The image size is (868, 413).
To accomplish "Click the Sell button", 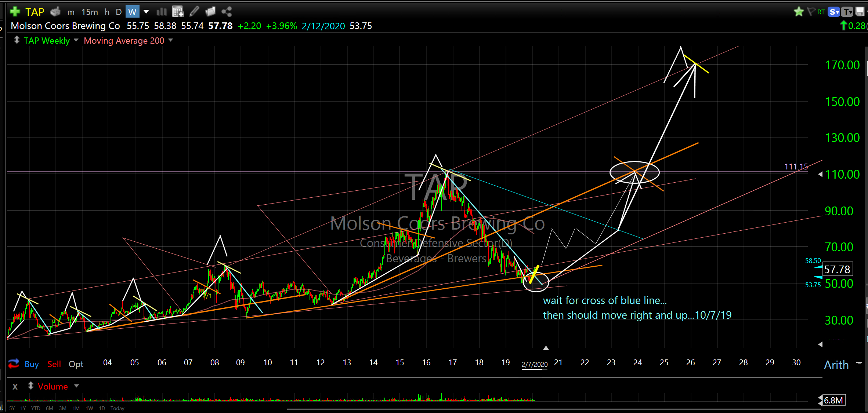I will coord(54,364).
